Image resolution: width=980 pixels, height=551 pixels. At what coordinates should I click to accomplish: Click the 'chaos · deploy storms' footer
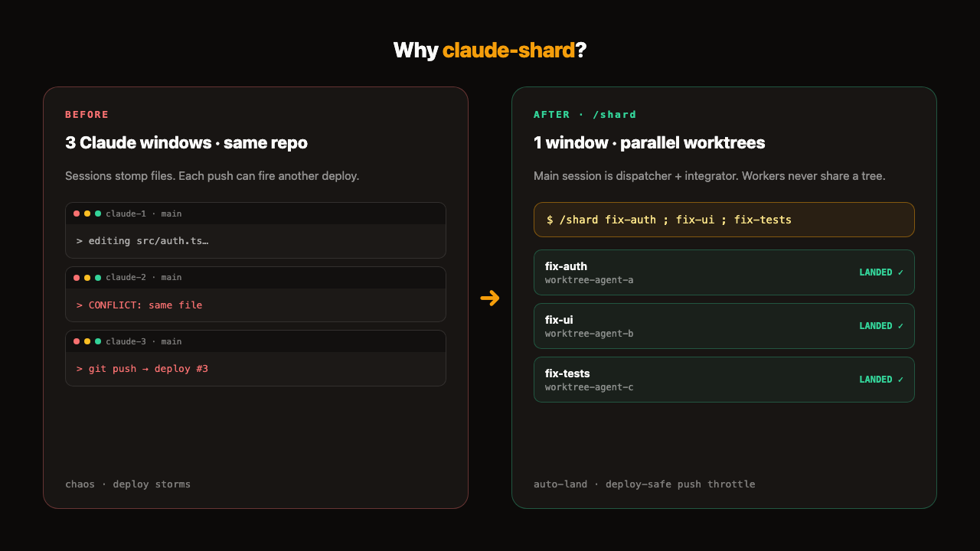[x=128, y=484]
